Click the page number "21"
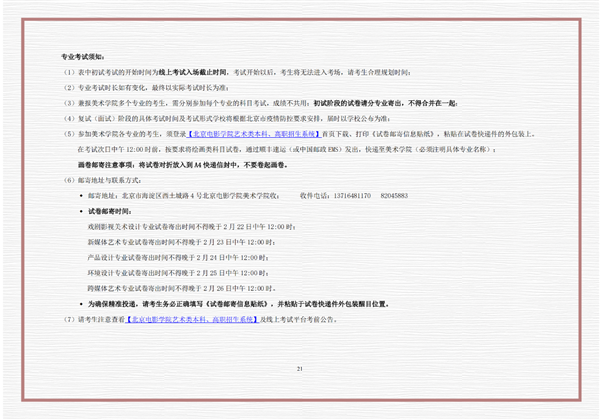Image resolution: width=600 pixels, height=420 pixels. (x=300, y=369)
